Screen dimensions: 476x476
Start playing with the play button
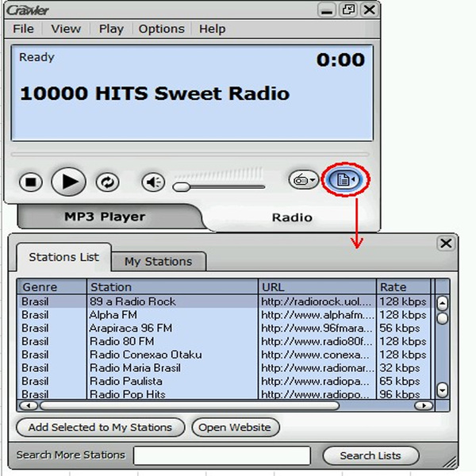[68, 182]
